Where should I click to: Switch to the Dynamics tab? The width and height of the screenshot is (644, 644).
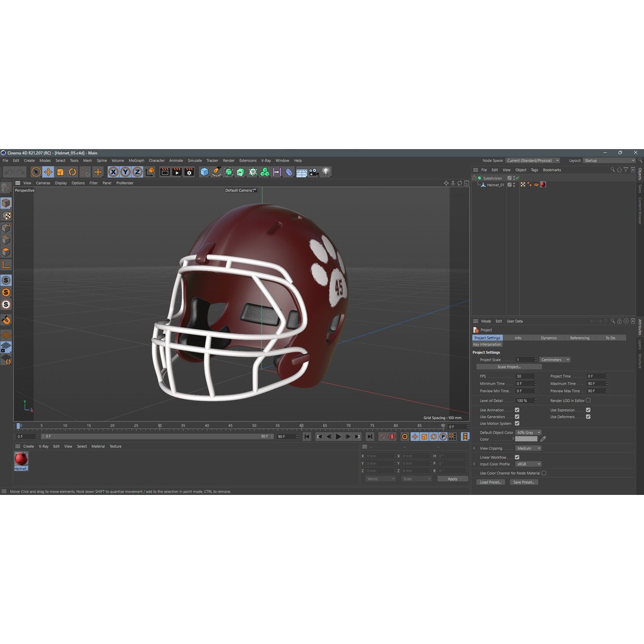point(548,338)
